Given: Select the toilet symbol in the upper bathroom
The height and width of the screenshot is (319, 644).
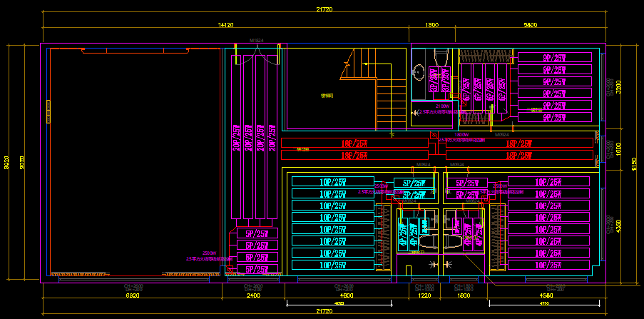Looking at the screenshot, I should click(x=440, y=54).
